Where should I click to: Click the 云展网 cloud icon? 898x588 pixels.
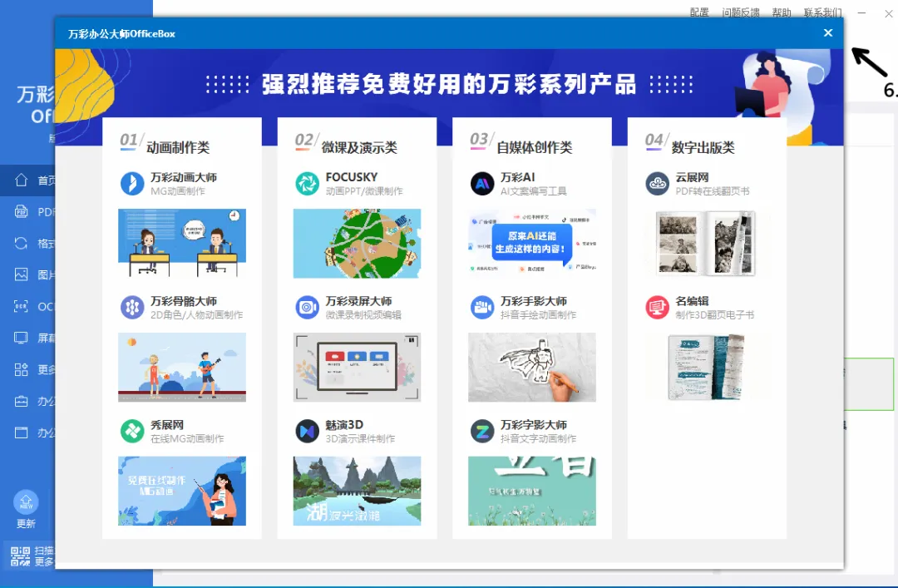tap(658, 184)
